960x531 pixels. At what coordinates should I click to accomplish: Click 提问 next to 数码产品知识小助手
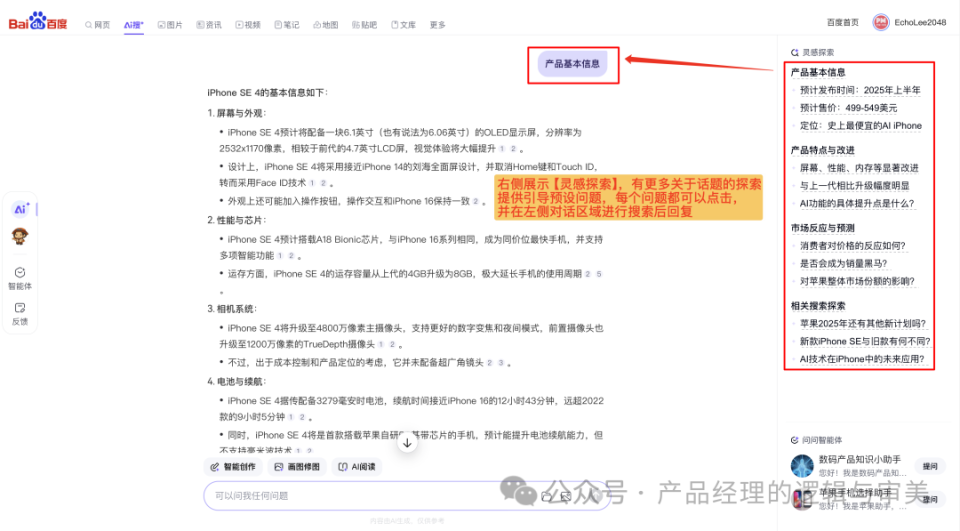point(930,467)
